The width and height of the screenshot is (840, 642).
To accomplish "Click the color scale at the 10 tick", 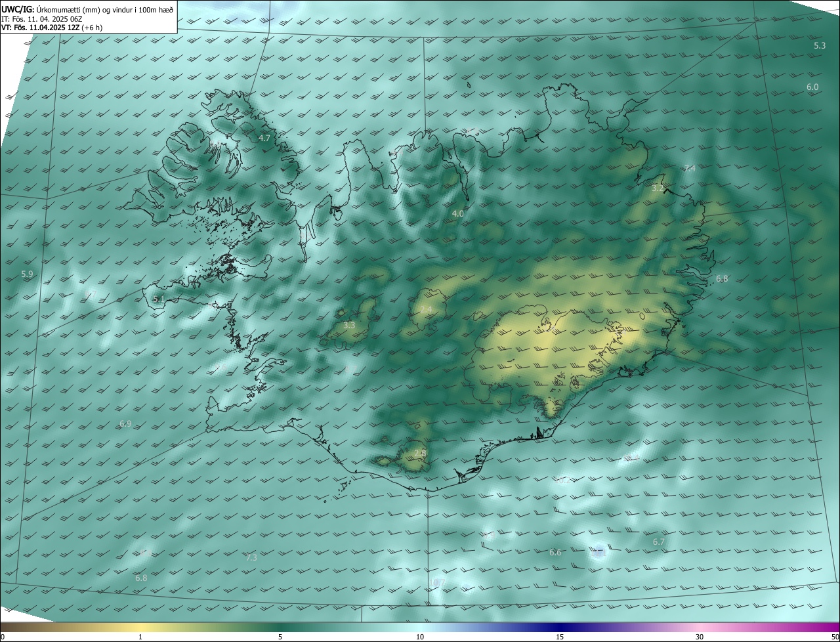I will [420, 637].
